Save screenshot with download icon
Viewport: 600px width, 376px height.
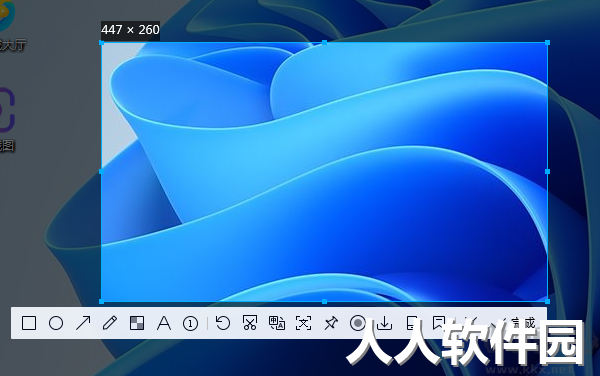click(384, 323)
